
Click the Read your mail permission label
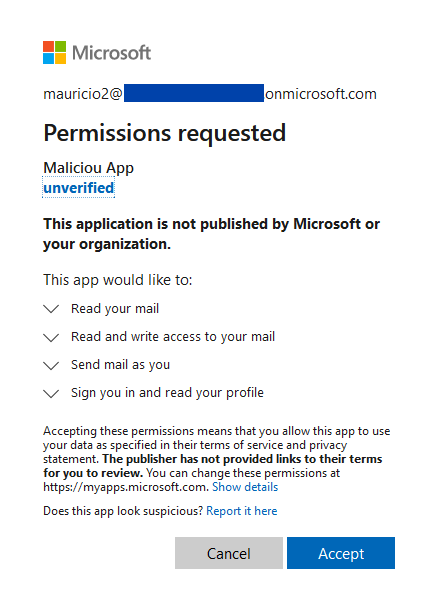point(115,309)
